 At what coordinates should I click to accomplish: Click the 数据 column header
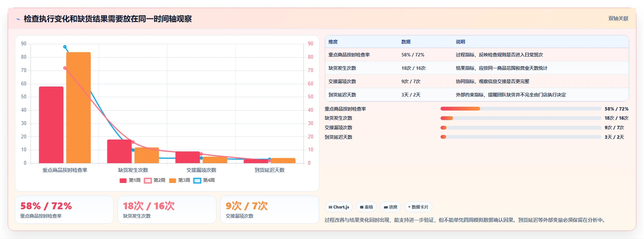coord(406,42)
